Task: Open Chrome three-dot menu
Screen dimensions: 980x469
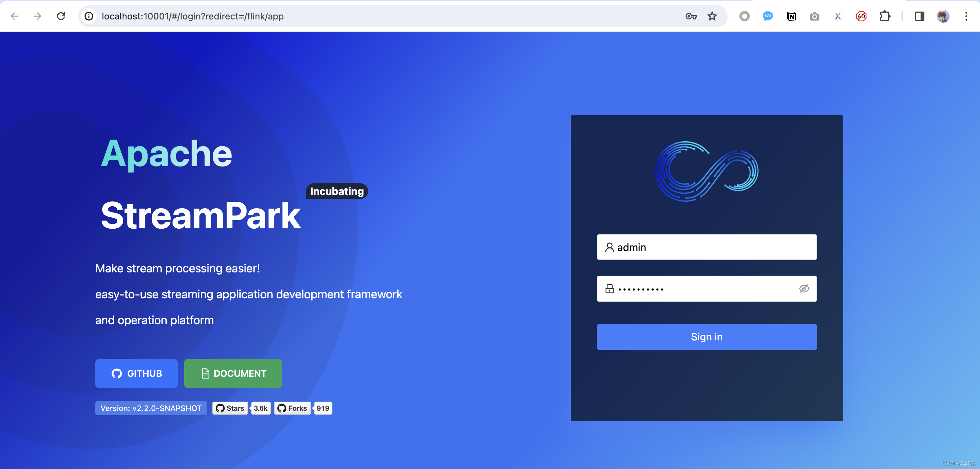Action: point(966,16)
